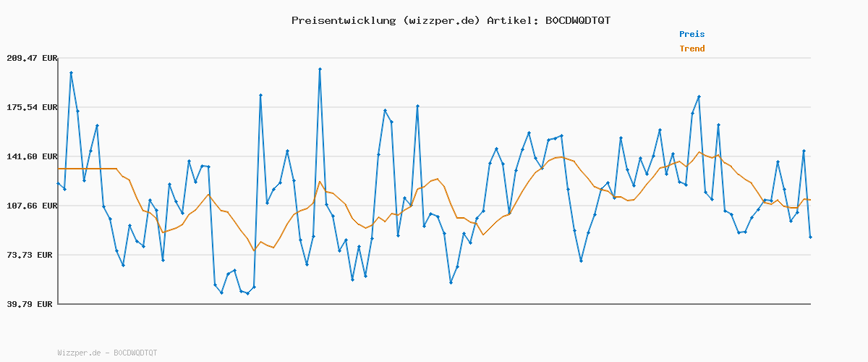Image resolution: width=868 pixels, height=362 pixels.
Task: Click the first data point of the price line
Action: point(59,183)
